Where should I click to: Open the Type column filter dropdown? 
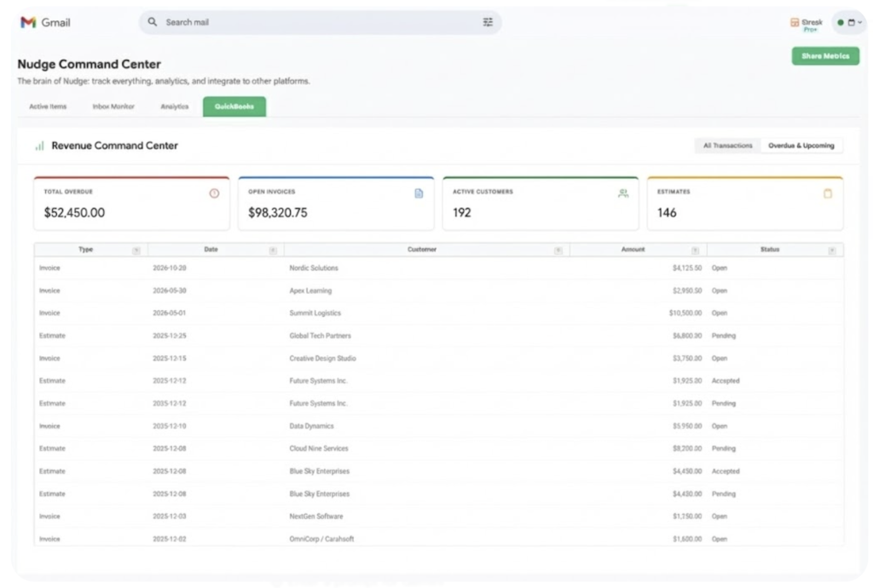click(136, 251)
